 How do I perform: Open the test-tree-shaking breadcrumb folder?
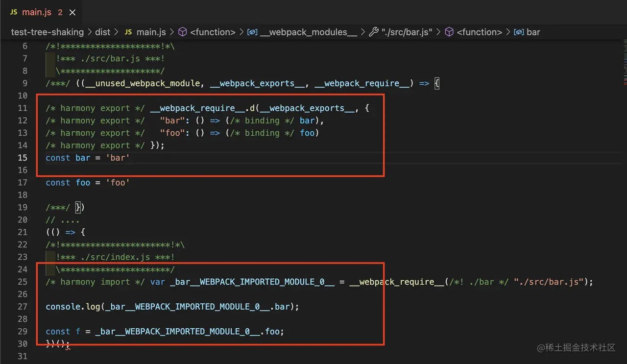pos(48,32)
